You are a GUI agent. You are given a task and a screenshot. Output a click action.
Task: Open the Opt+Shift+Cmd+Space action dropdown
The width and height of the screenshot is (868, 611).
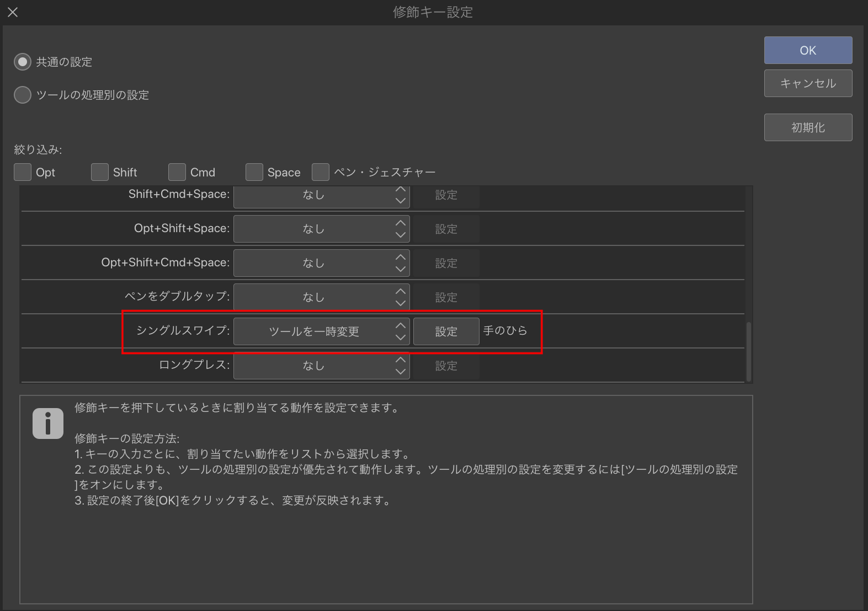322,263
